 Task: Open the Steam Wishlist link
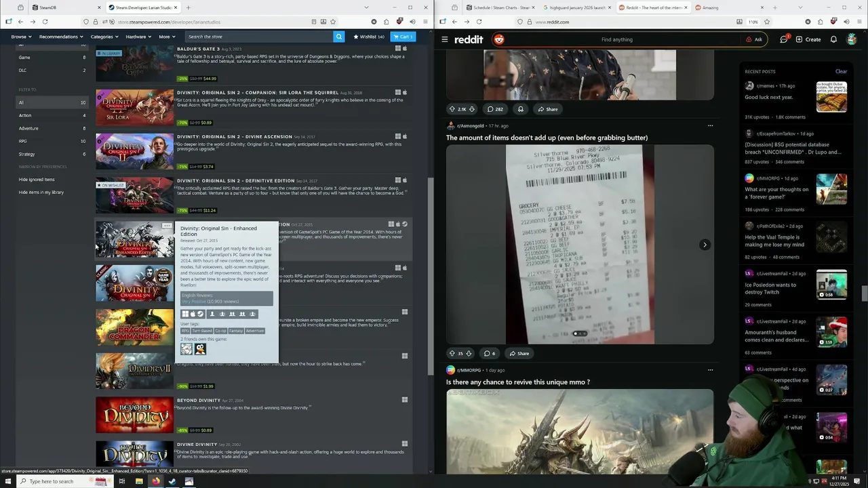[369, 37]
